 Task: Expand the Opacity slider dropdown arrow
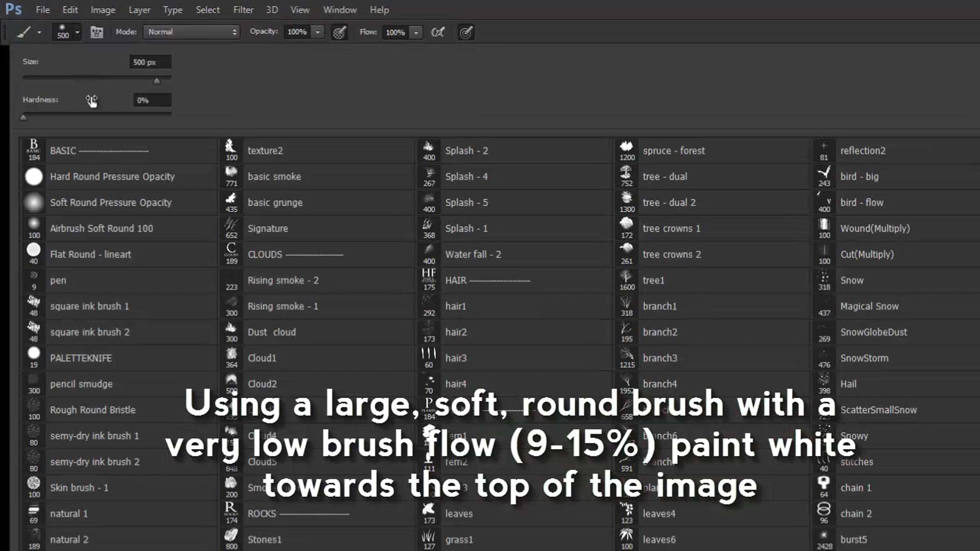click(x=317, y=32)
